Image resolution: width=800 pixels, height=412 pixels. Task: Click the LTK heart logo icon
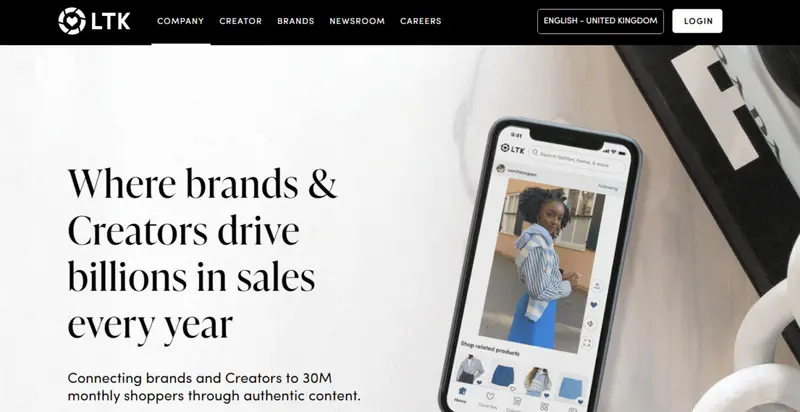click(x=71, y=21)
